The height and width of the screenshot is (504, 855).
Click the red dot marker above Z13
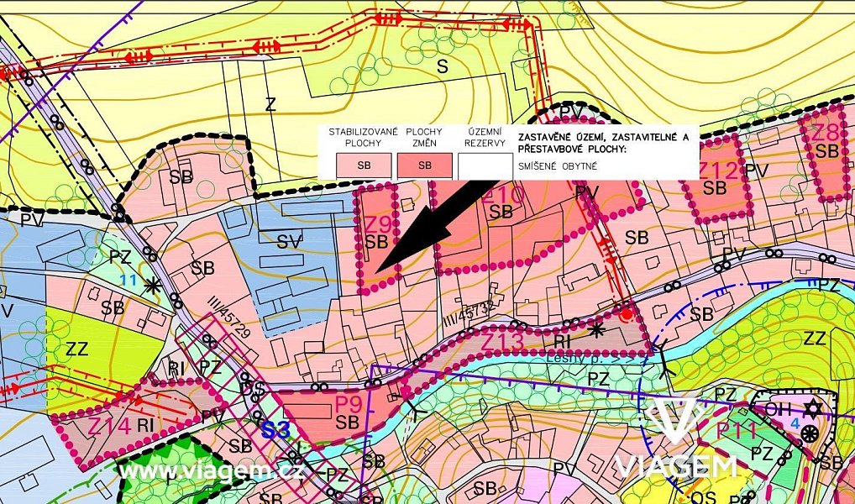click(x=627, y=314)
